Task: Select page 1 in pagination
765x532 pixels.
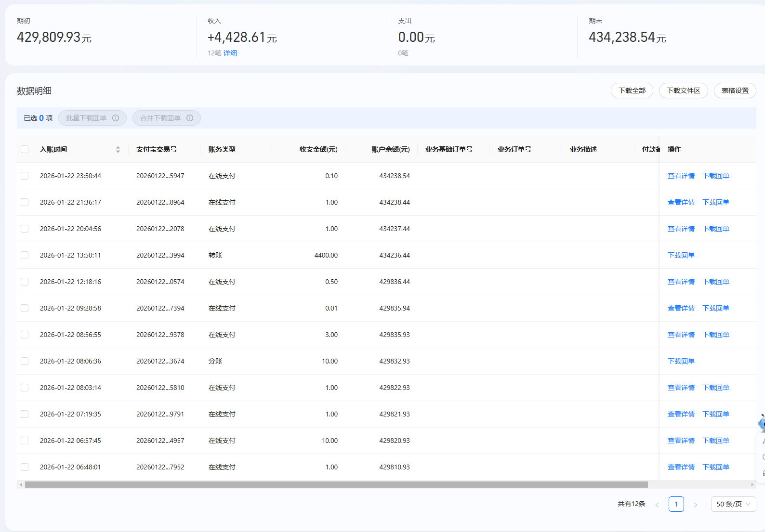Action: 676,504
